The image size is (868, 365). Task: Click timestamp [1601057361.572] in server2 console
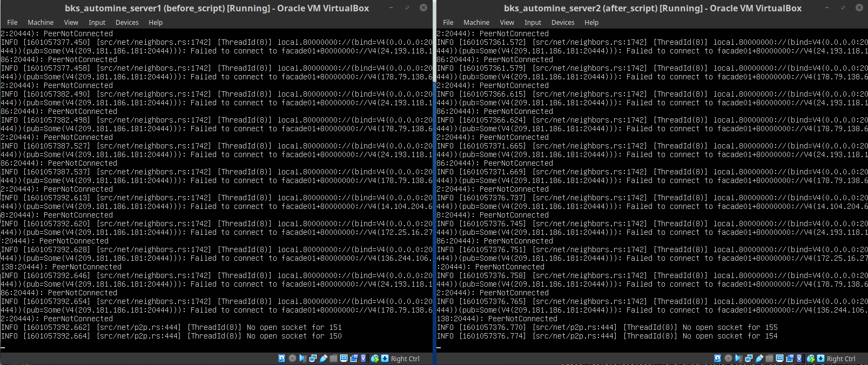pyautogui.click(x=493, y=42)
